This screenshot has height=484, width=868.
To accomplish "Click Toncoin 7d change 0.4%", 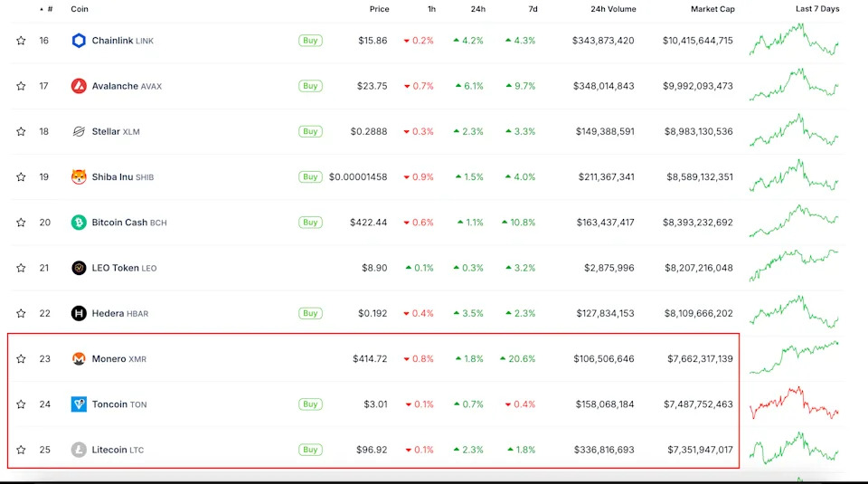I will click(520, 403).
